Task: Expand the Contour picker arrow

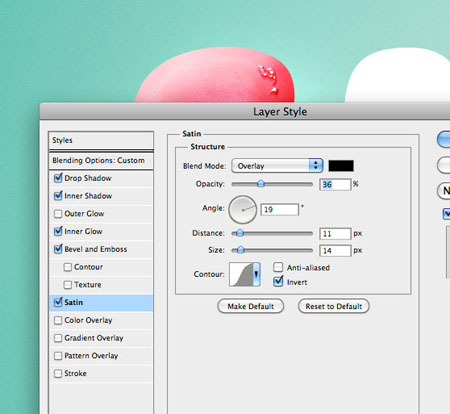Action: (256, 274)
